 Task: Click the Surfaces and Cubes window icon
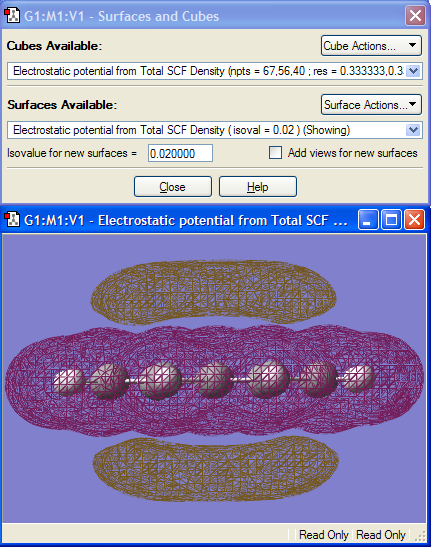point(12,16)
